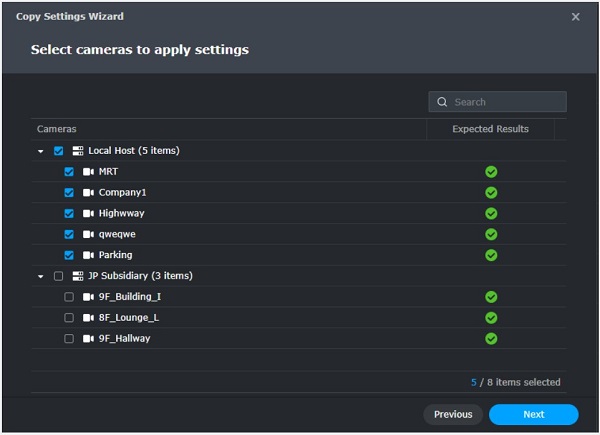Viewport: 600px width, 435px height.
Task: Check the JP Subsidiary group checkbox
Action: 58,276
